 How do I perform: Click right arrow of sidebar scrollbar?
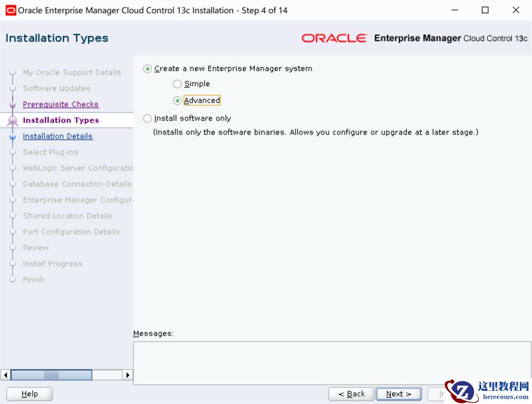coord(127,375)
